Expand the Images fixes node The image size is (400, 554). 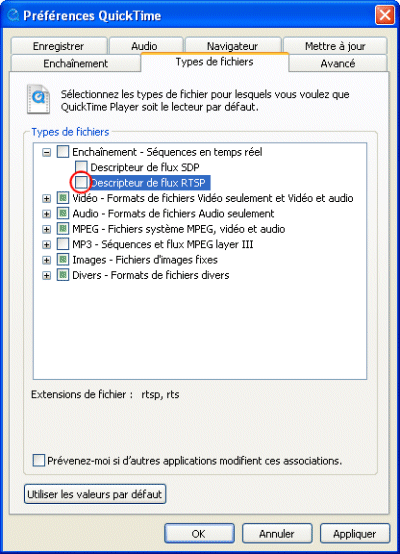(46, 260)
